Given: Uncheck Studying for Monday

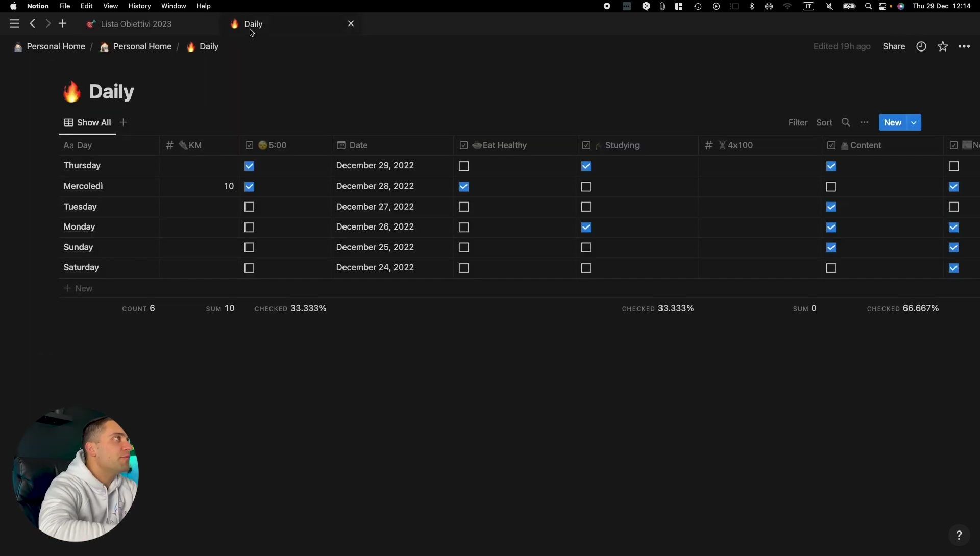Looking at the screenshot, I should (586, 228).
